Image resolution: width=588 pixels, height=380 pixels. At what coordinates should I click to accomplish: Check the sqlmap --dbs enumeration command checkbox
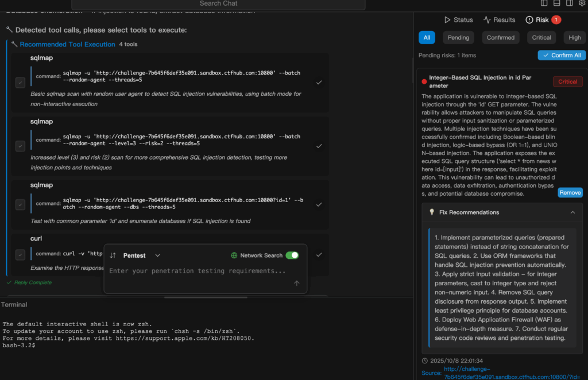[20, 204]
